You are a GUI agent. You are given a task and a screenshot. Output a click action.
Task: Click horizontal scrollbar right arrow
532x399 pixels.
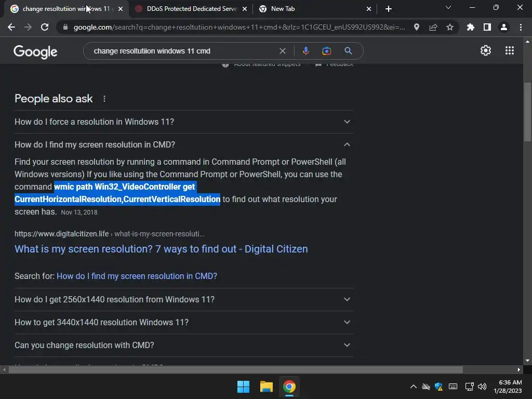coord(519,369)
